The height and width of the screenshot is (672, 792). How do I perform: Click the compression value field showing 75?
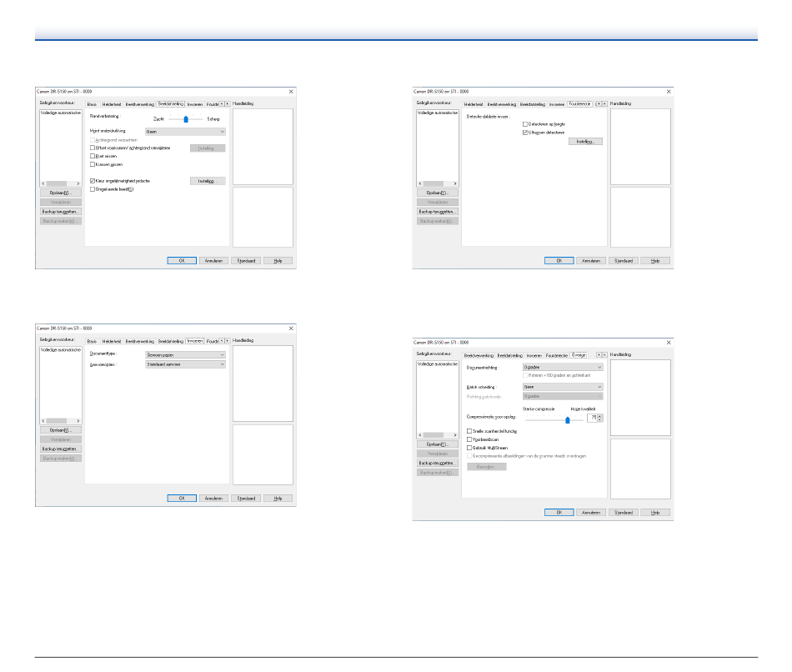click(591, 418)
